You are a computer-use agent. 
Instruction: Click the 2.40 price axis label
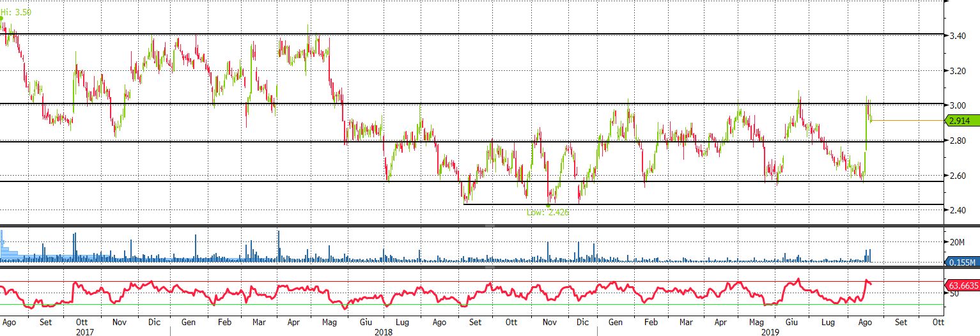(x=957, y=210)
